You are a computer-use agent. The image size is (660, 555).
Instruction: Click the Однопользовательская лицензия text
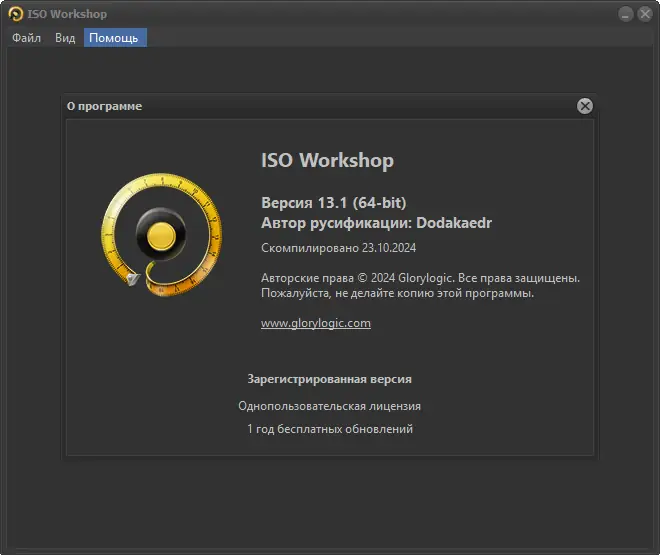coord(330,406)
